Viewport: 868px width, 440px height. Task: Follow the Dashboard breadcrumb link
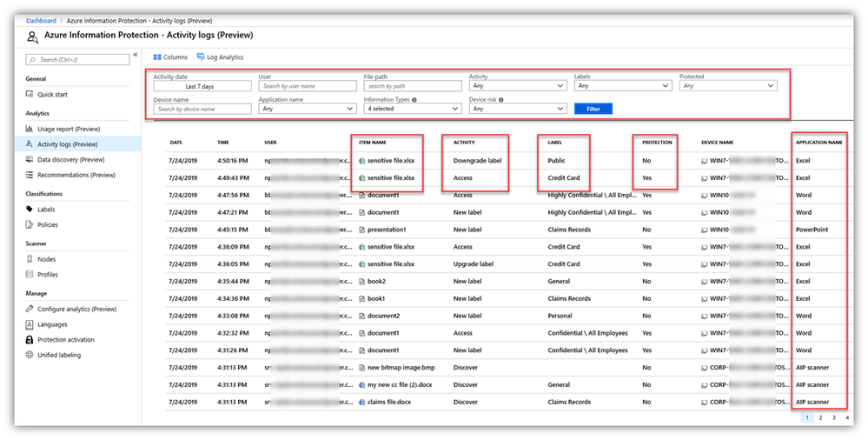41,21
